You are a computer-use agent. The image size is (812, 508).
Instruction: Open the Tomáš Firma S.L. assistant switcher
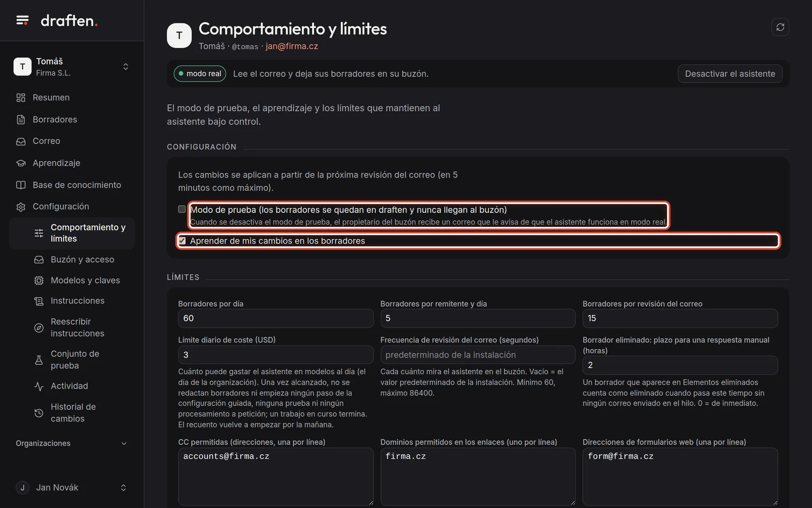[72, 67]
